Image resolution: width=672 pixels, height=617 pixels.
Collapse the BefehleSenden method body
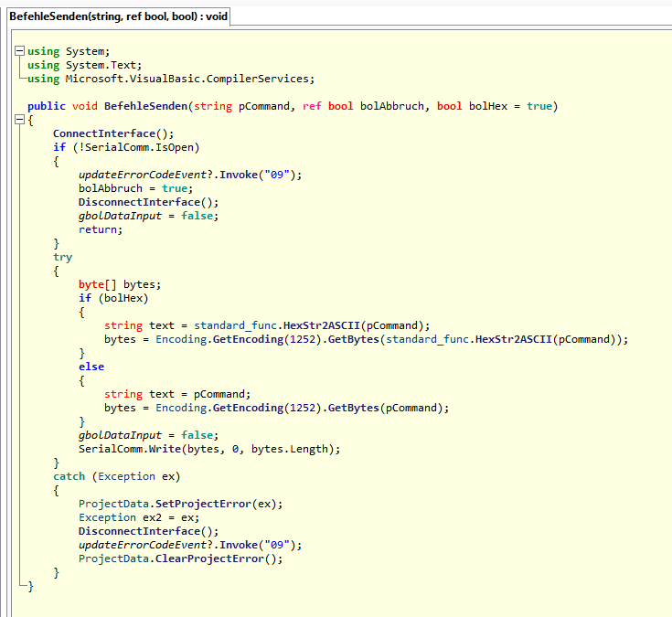[x=19, y=120]
